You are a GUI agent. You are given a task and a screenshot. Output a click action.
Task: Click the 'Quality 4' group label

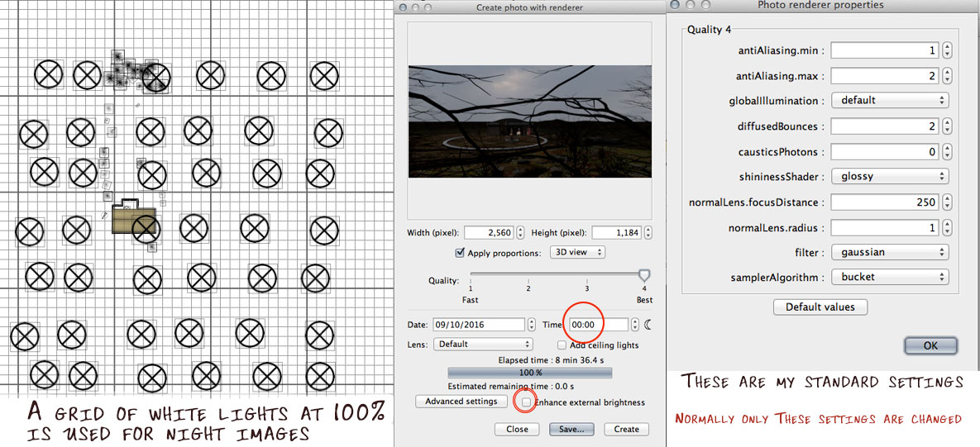709,30
